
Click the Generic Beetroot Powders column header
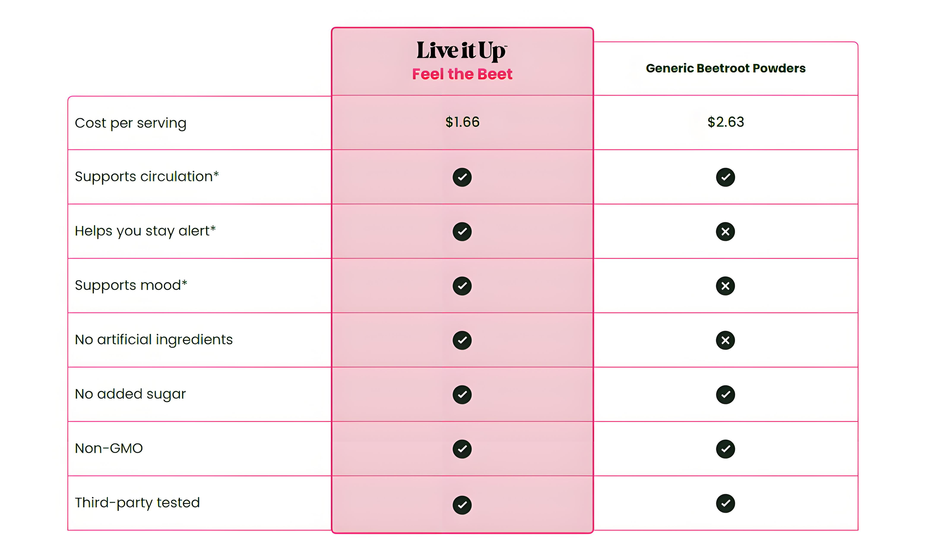tap(725, 68)
